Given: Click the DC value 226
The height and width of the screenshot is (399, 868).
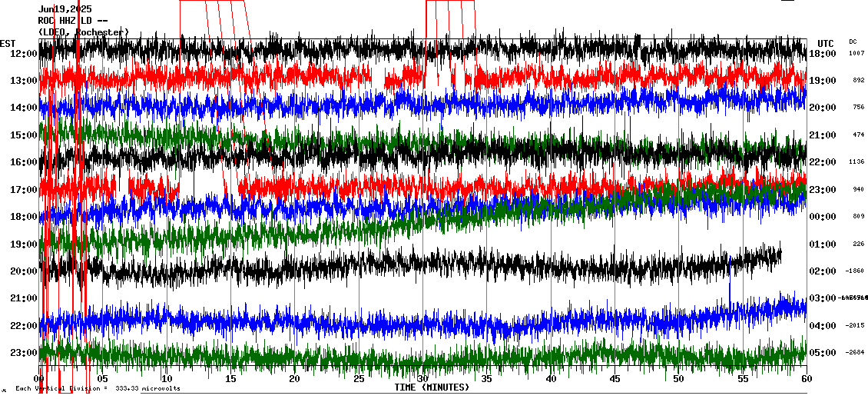Looking at the screenshot, I should coord(858,244).
